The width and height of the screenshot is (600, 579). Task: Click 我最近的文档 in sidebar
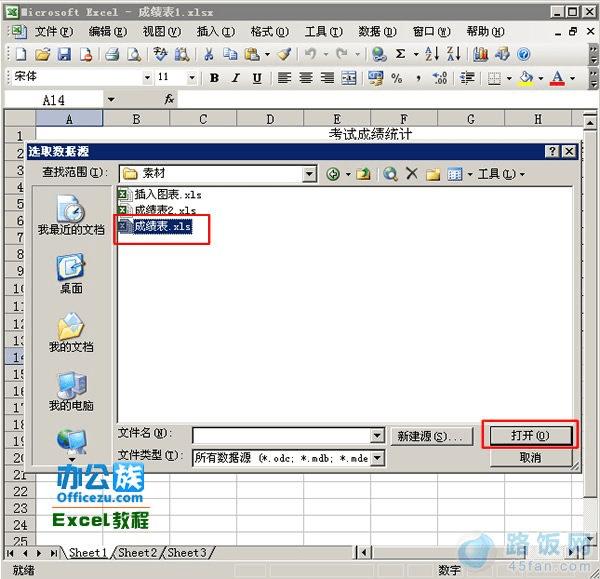tap(71, 214)
